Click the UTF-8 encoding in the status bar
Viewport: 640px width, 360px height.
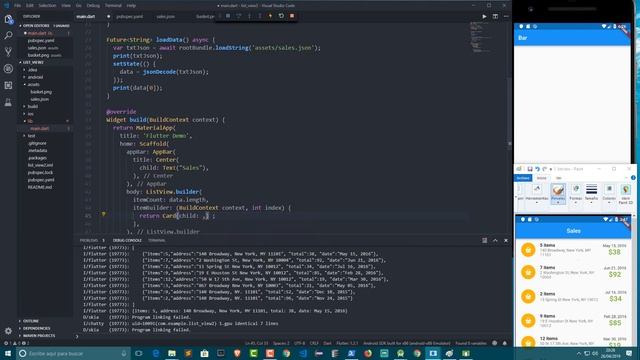point(300,343)
